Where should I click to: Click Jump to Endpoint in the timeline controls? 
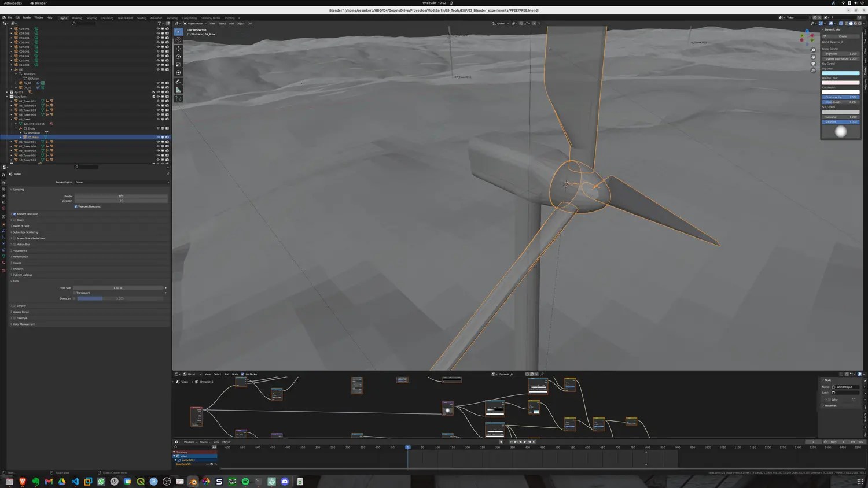point(534,442)
